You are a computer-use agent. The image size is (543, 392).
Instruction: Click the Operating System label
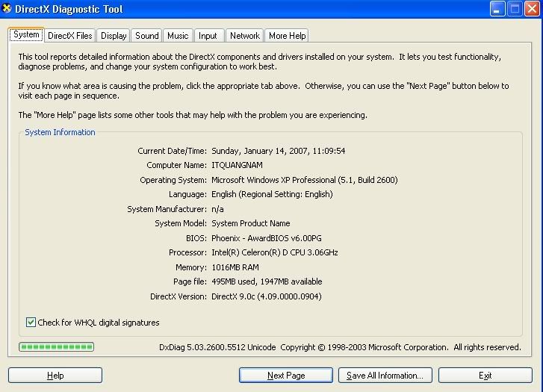[x=173, y=180]
